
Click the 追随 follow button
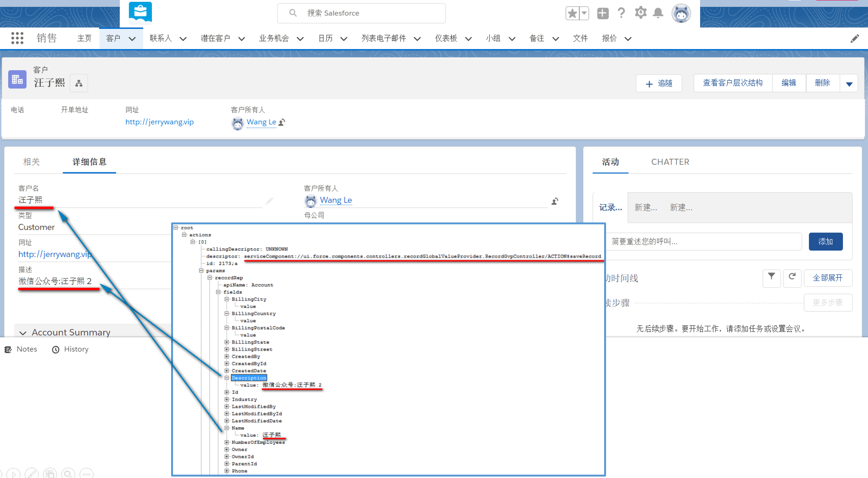pyautogui.click(x=658, y=83)
